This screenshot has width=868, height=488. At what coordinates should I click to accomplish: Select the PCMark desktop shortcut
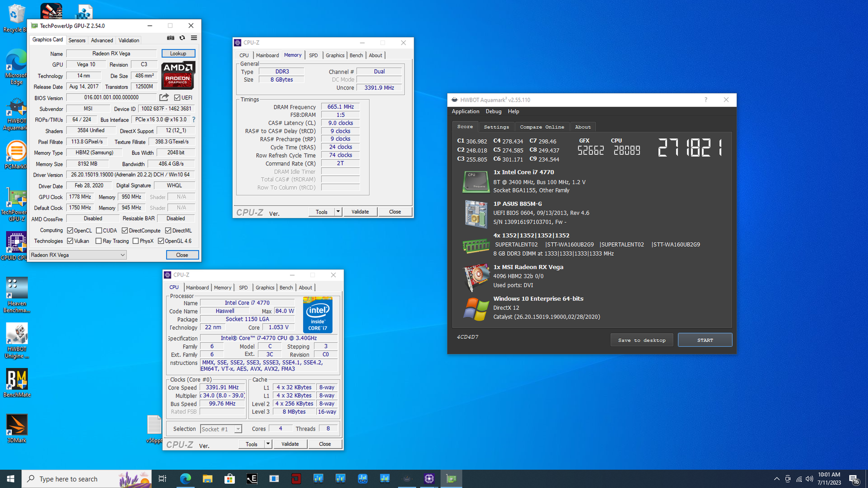click(16, 155)
